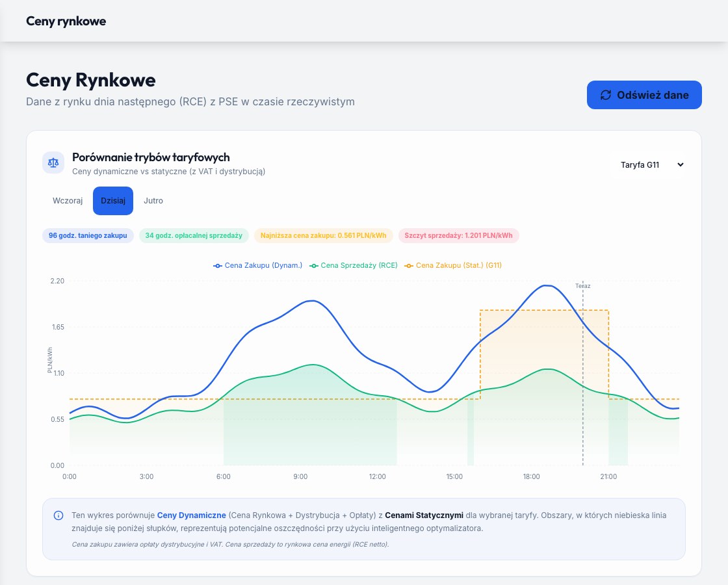Click the 3:00 label on the time axis
The image size is (728, 585).
146,477
